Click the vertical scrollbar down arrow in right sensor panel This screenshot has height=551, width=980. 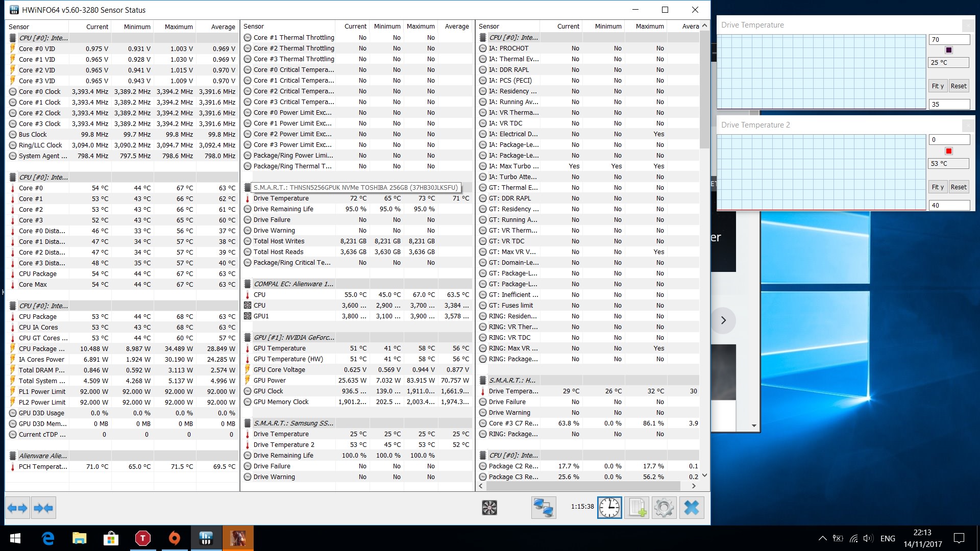point(704,475)
